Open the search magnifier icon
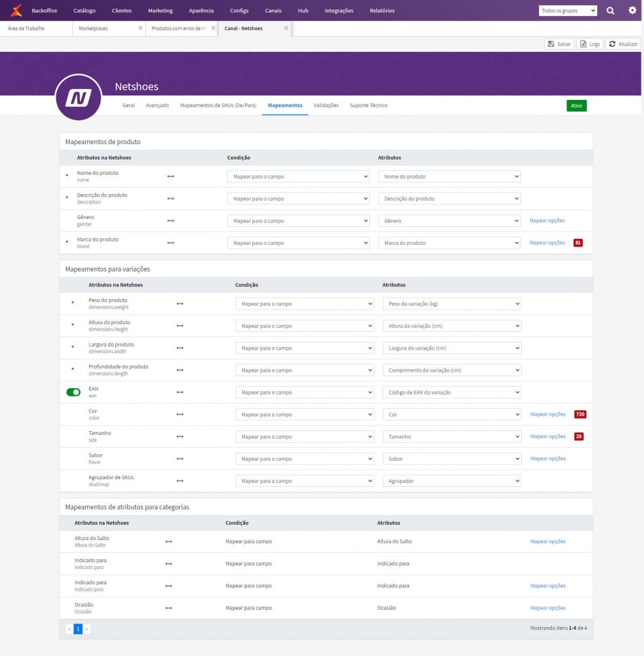 click(x=611, y=10)
